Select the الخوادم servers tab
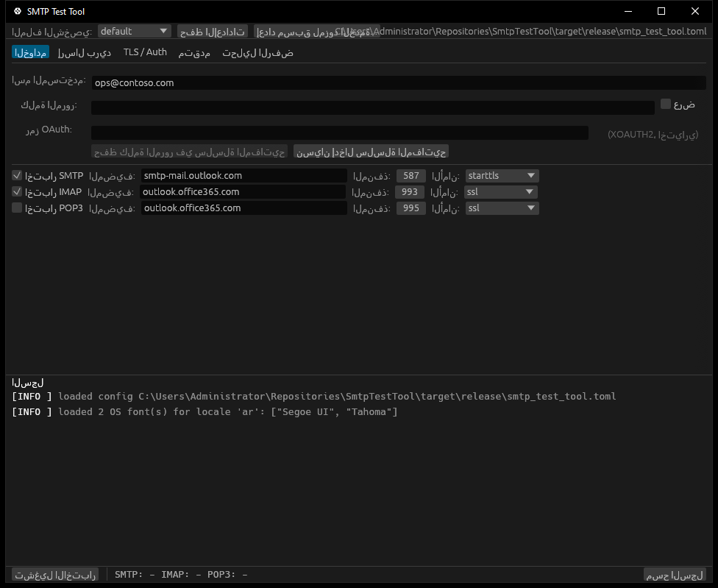Image resolution: width=718 pixels, height=588 pixels. 30,52
